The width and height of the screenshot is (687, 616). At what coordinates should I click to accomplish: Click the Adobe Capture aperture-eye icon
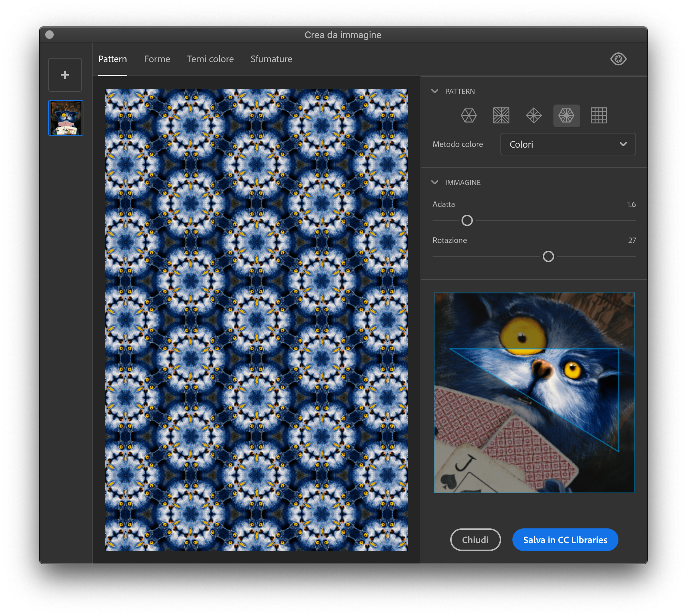click(x=618, y=59)
